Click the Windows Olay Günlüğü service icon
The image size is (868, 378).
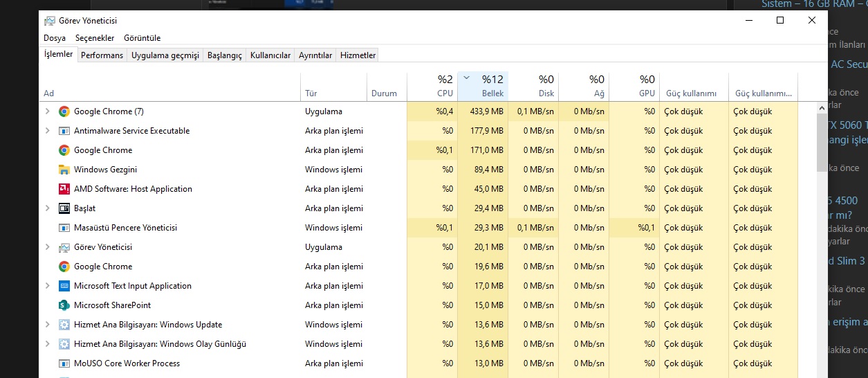point(64,344)
